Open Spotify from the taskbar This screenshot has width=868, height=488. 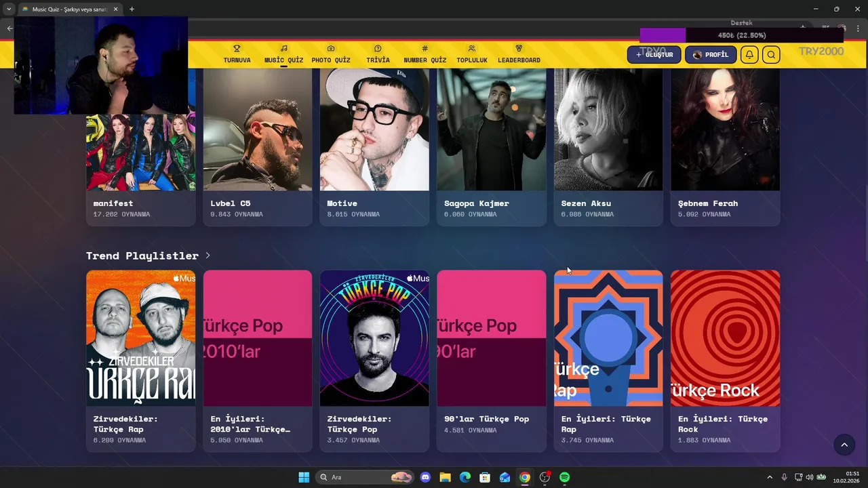565,477
